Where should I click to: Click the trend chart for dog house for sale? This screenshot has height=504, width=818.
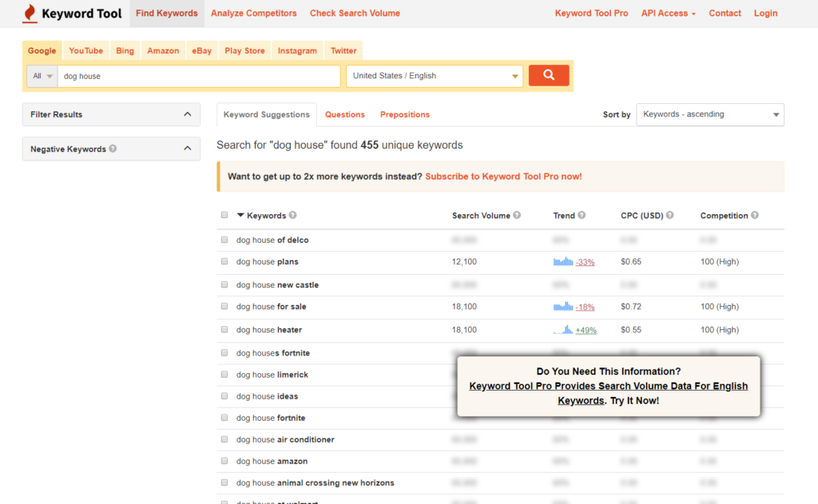[563, 306]
